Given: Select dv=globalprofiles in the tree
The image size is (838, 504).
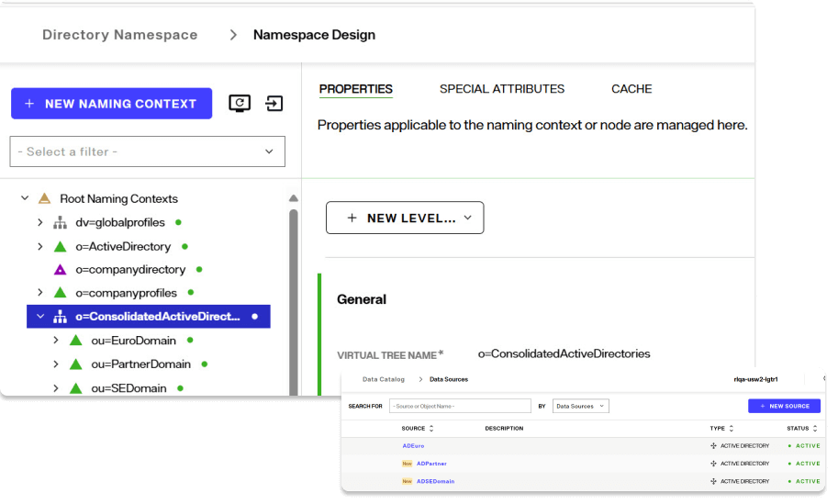Looking at the screenshot, I should coord(120,222).
